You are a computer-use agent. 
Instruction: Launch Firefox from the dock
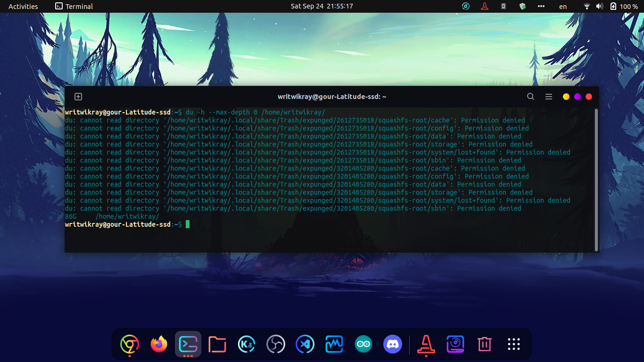coord(158,344)
